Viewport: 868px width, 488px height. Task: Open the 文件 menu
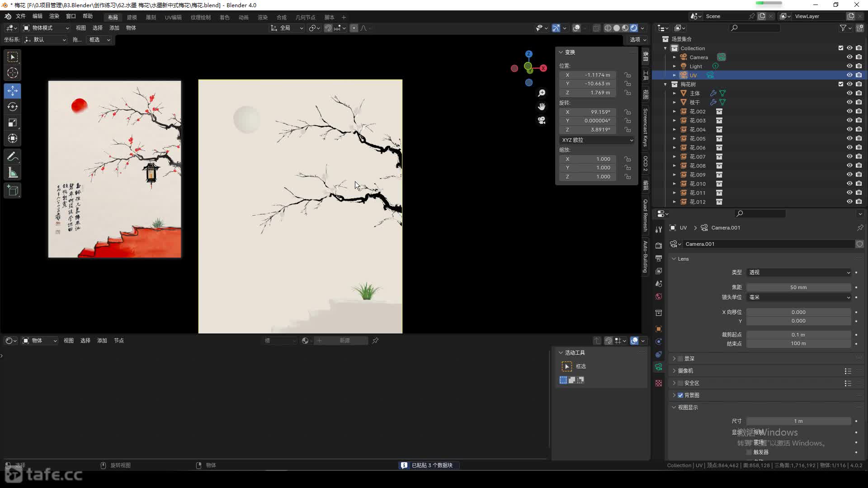pos(21,16)
